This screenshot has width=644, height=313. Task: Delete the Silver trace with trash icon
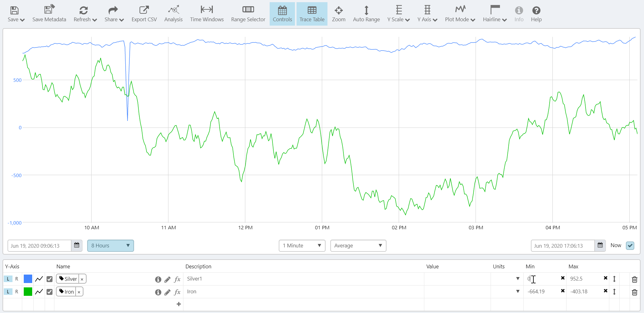tap(634, 279)
